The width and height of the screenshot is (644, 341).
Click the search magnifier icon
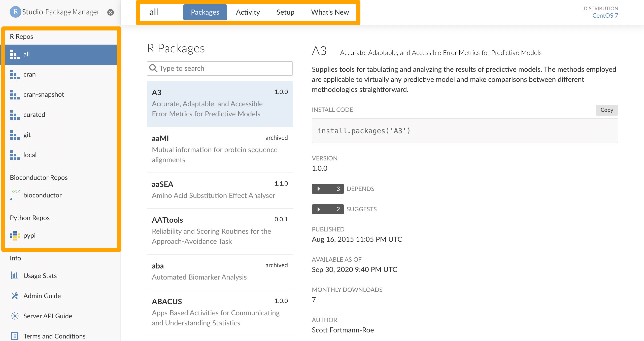153,68
